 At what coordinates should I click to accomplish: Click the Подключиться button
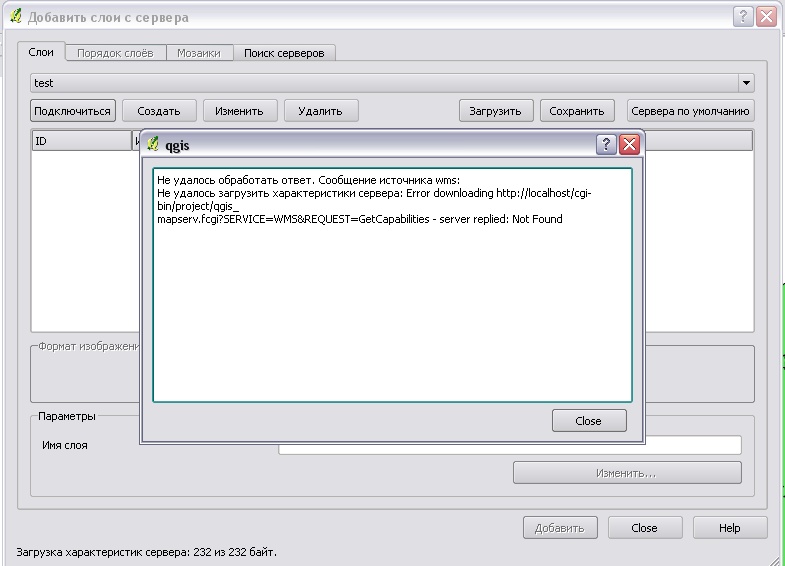coord(73,111)
